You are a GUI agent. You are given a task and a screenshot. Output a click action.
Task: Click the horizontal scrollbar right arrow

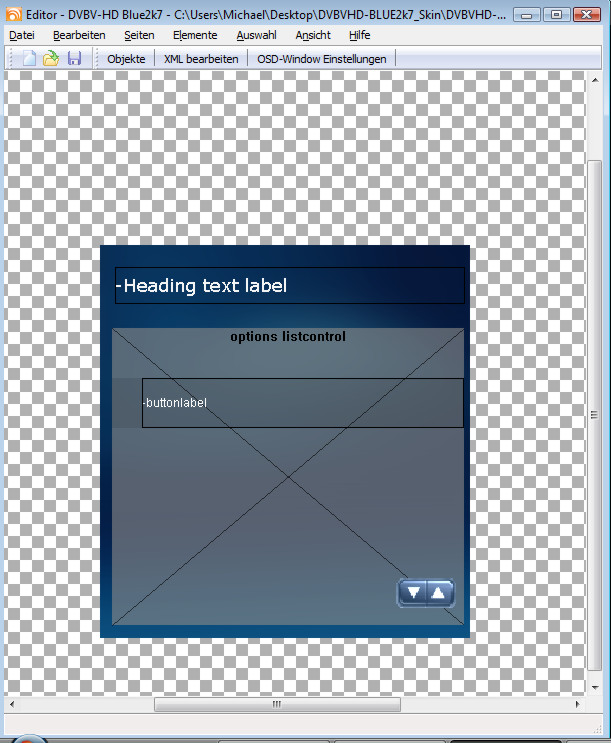[578, 705]
